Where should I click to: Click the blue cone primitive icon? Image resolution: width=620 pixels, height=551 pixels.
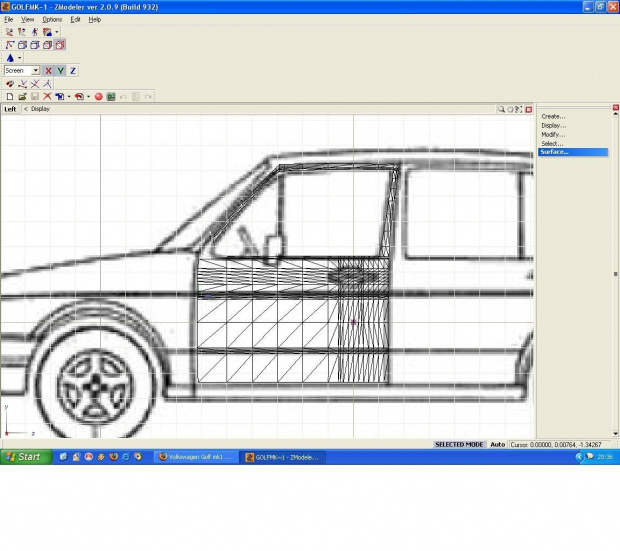(10, 58)
